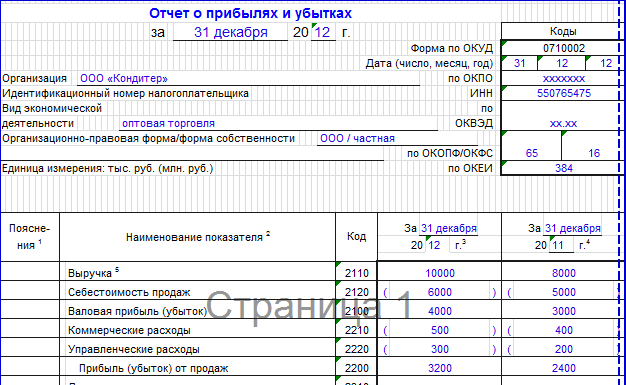Select the "ОКВЭД" label
The height and width of the screenshot is (385, 626).
(x=474, y=123)
